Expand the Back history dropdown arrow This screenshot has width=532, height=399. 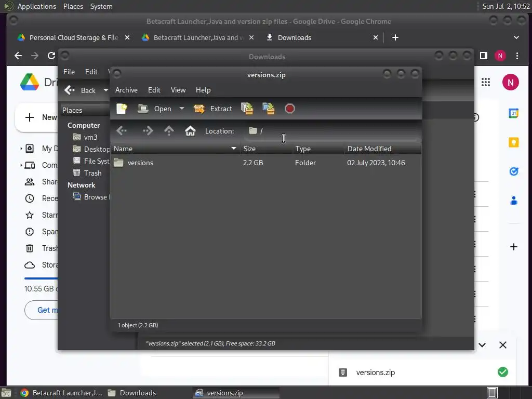[x=106, y=90]
